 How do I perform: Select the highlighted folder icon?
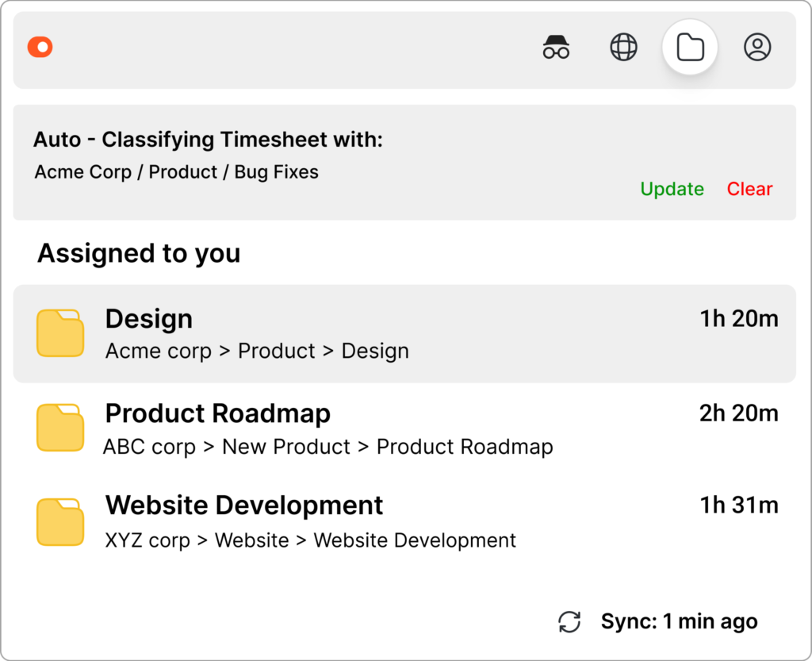tap(689, 47)
